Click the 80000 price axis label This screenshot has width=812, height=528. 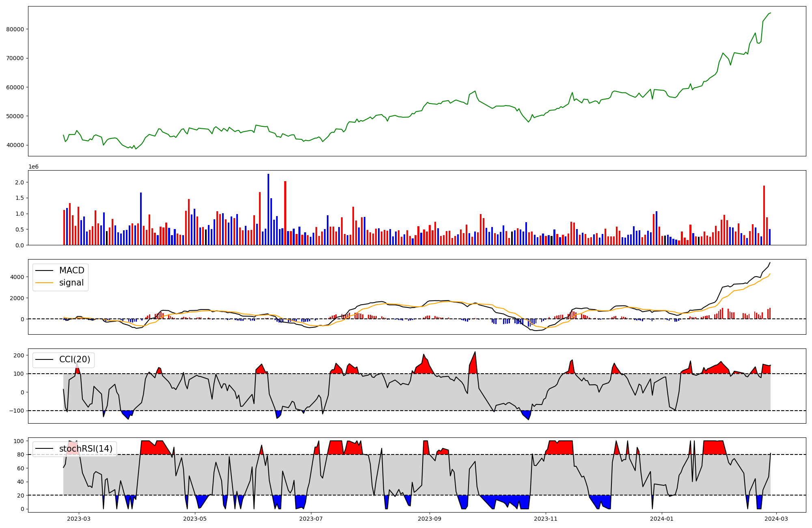(x=15, y=29)
